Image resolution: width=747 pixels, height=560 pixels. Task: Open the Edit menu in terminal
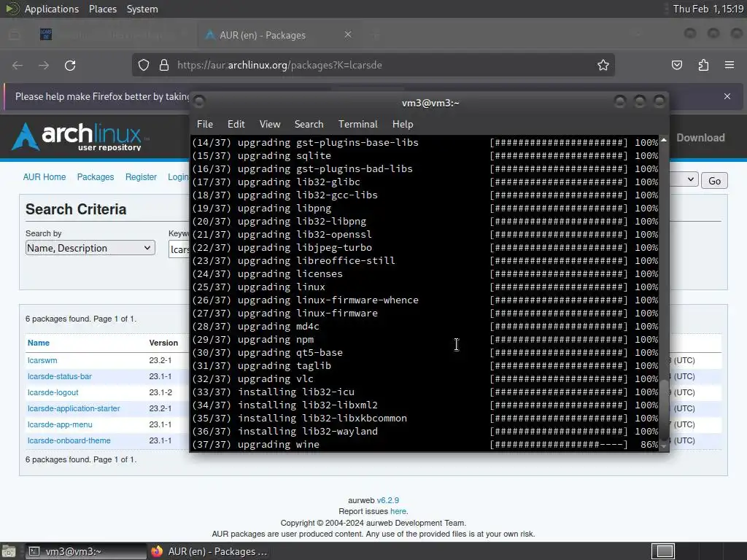236,124
